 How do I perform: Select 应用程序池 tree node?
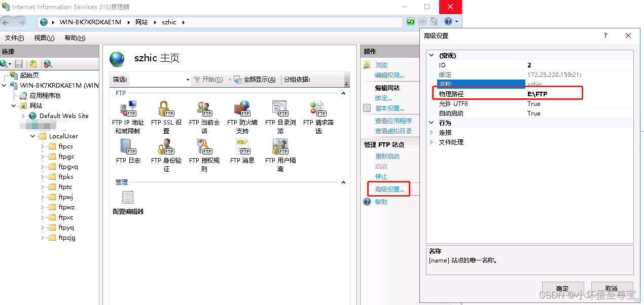pos(45,95)
